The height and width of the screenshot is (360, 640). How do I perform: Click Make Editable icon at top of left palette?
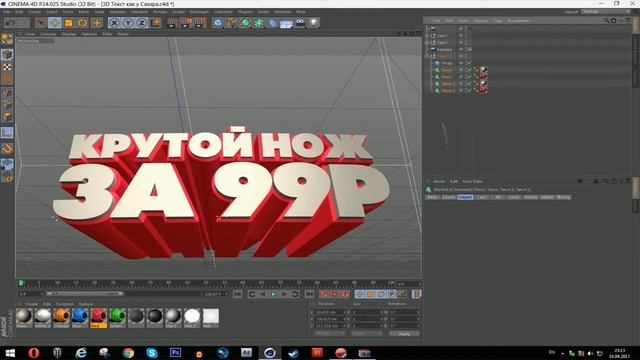click(7, 39)
